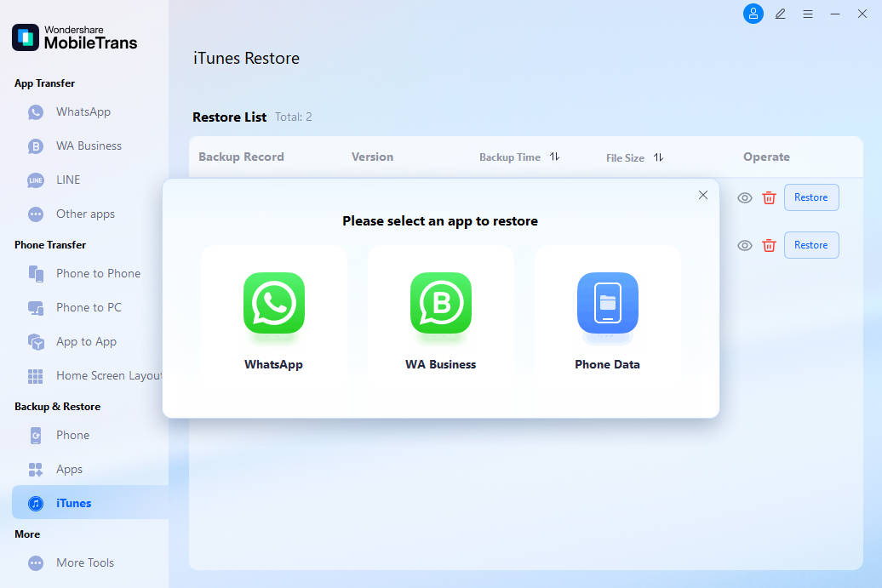Image resolution: width=882 pixels, height=588 pixels.
Task: Click the WA Business sidebar B icon
Action: [36, 146]
